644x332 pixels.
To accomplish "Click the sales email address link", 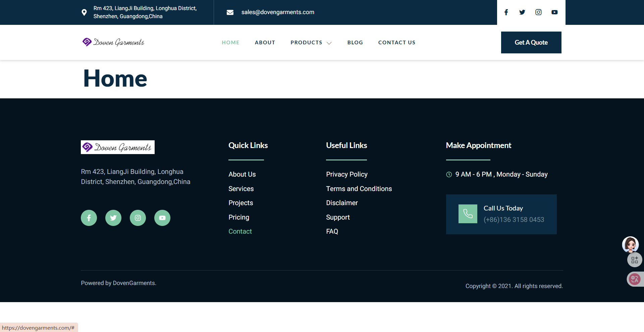I will [x=278, y=12].
